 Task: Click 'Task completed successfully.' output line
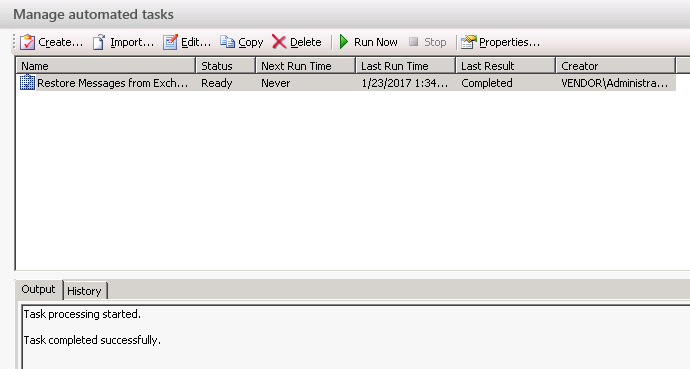(x=92, y=340)
